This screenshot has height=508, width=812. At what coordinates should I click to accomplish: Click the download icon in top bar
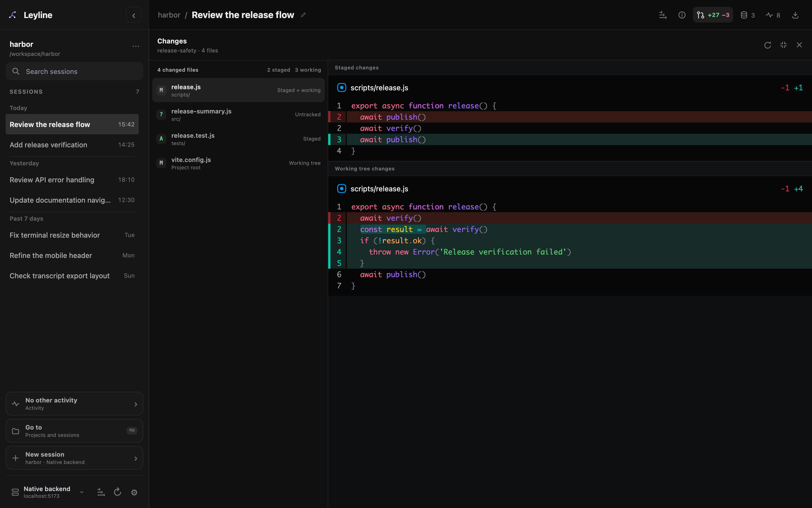(x=795, y=15)
